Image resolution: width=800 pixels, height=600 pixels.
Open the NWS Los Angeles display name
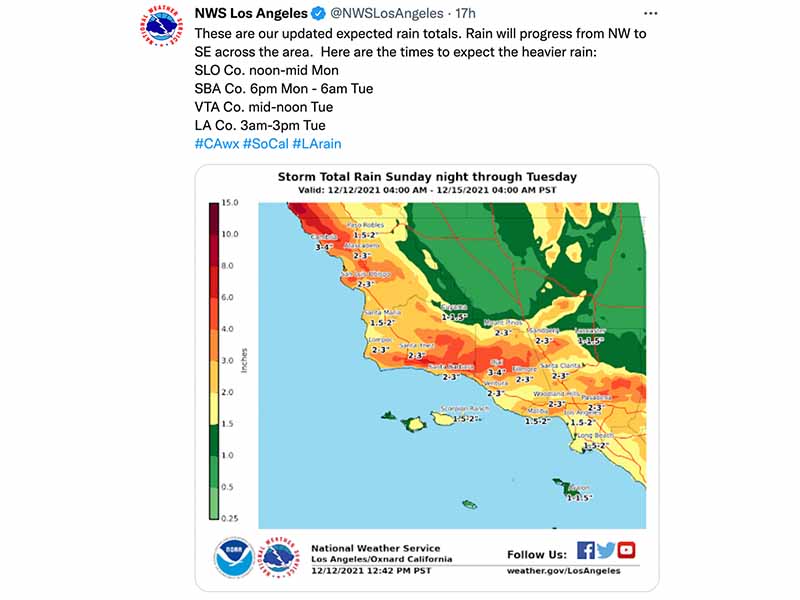[251, 13]
